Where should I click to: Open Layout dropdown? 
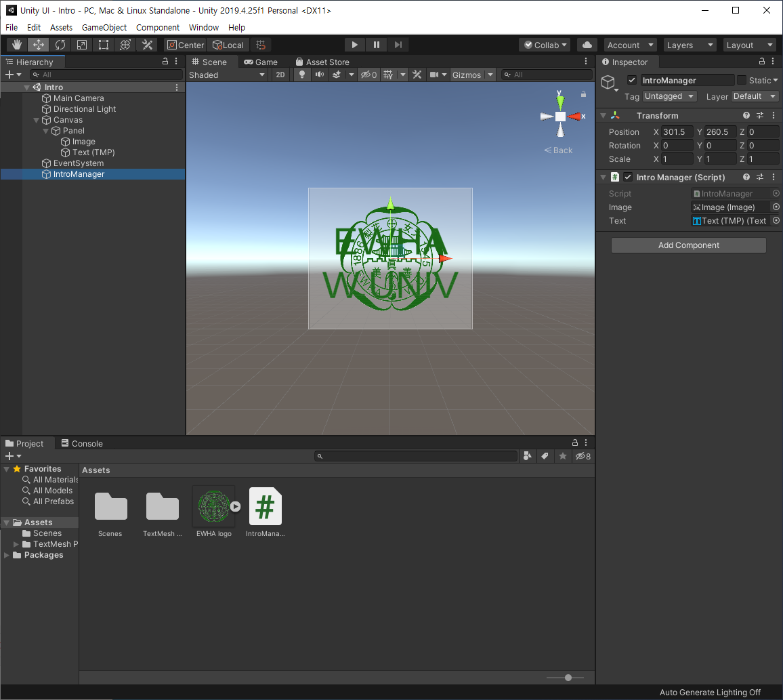(x=750, y=45)
